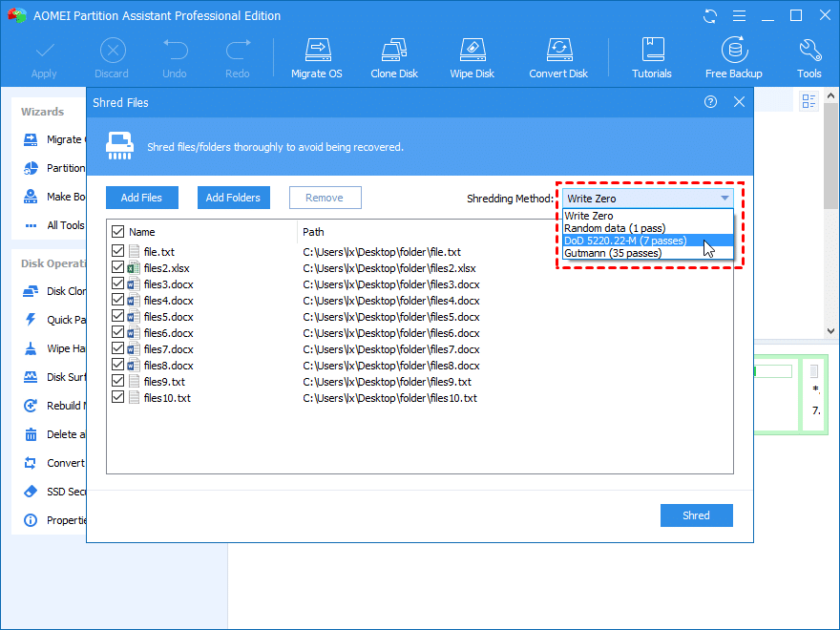Click the Disk Clone sidebar icon
The height and width of the screenshot is (630, 840).
pos(31,291)
